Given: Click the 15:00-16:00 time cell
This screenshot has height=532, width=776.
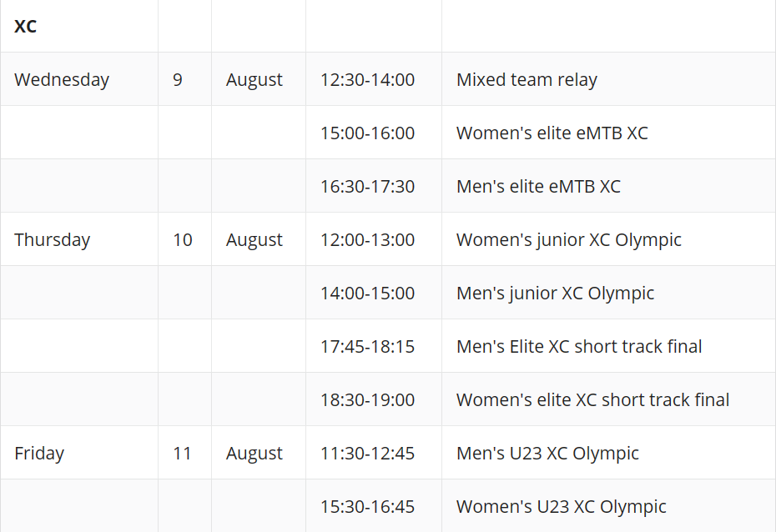Looking at the screenshot, I should [374, 133].
